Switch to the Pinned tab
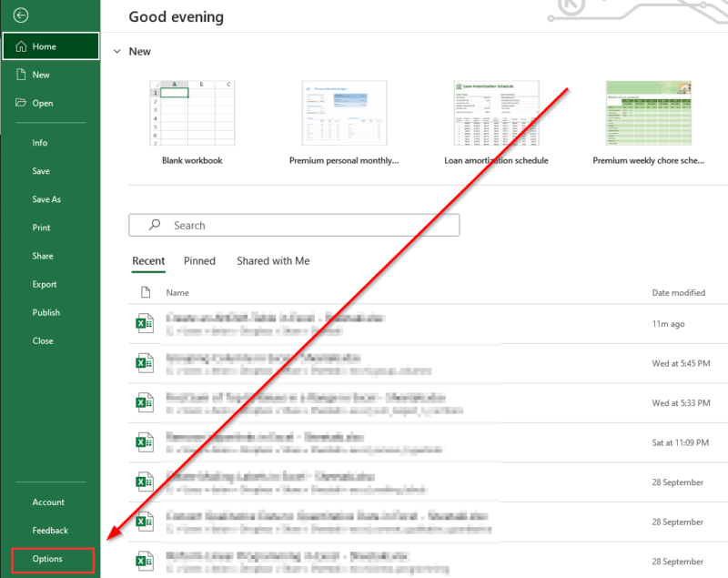The height and width of the screenshot is (578, 728). pyautogui.click(x=199, y=261)
